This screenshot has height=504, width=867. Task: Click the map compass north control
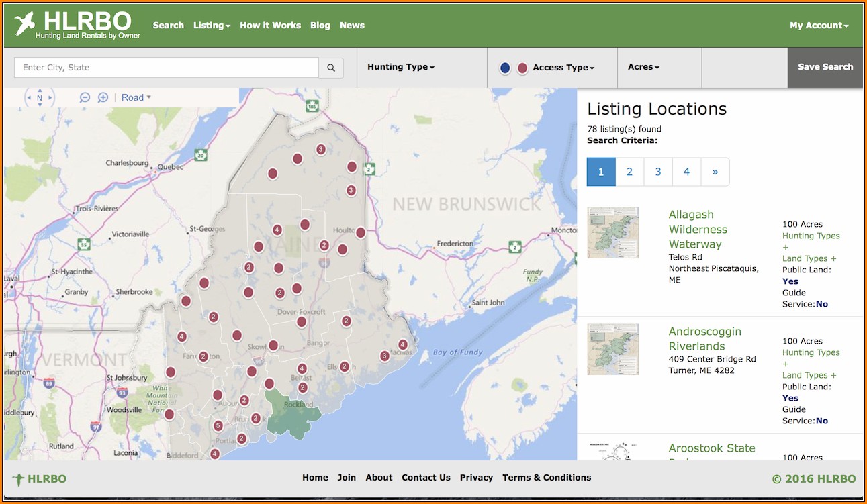(40, 98)
